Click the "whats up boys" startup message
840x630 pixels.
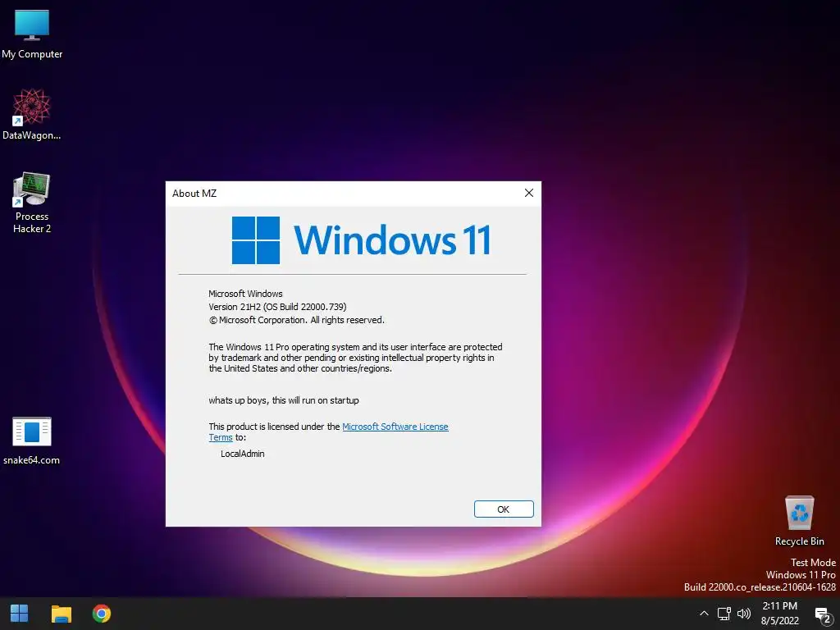pyautogui.click(x=284, y=400)
